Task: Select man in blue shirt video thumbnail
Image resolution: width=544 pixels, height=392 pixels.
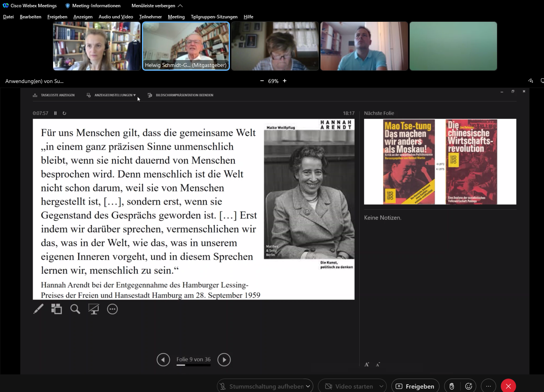Action: coord(364,46)
